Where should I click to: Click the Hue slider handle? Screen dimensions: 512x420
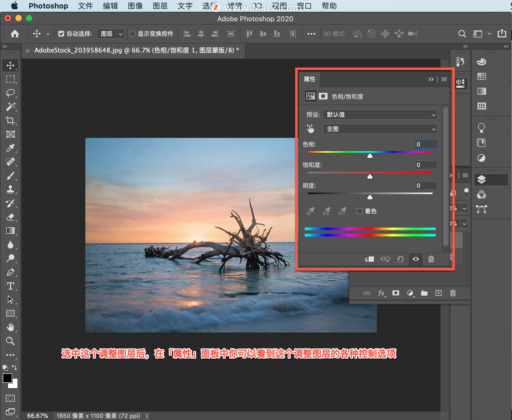tap(370, 155)
